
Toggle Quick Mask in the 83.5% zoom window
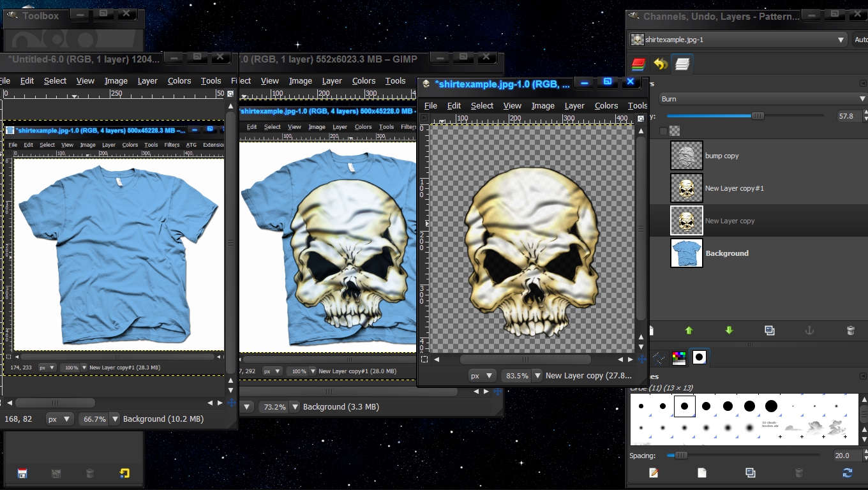point(424,360)
